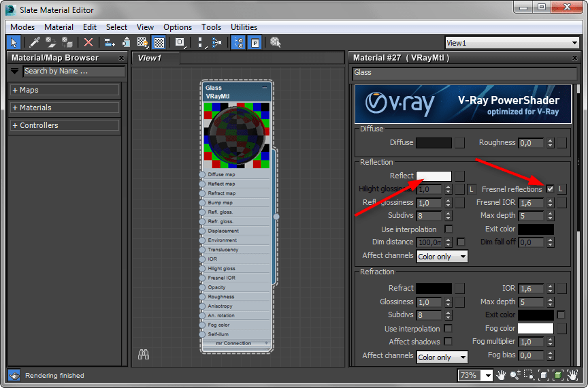Viewport: 588px width, 388px height.
Task: Open the Utilities menu
Action: click(244, 27)
